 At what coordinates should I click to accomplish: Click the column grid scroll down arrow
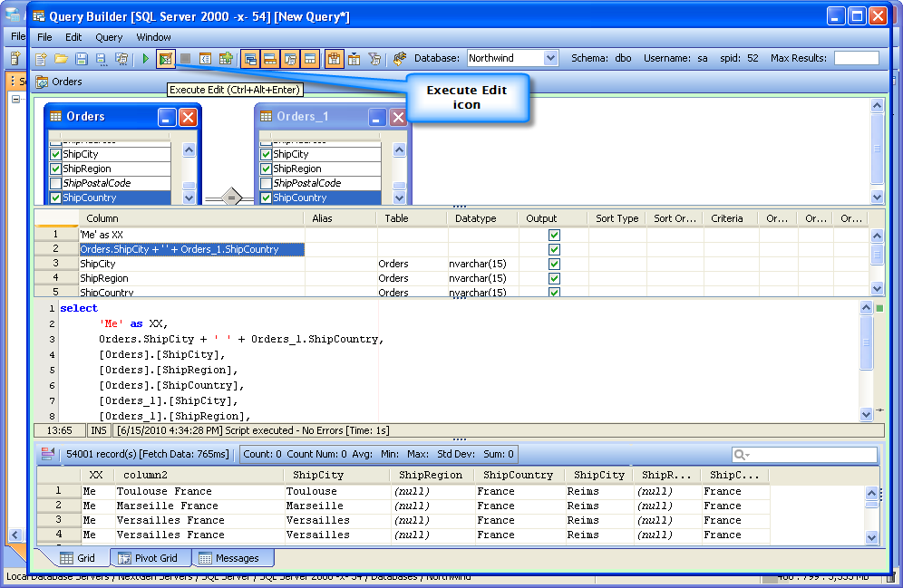877,289
